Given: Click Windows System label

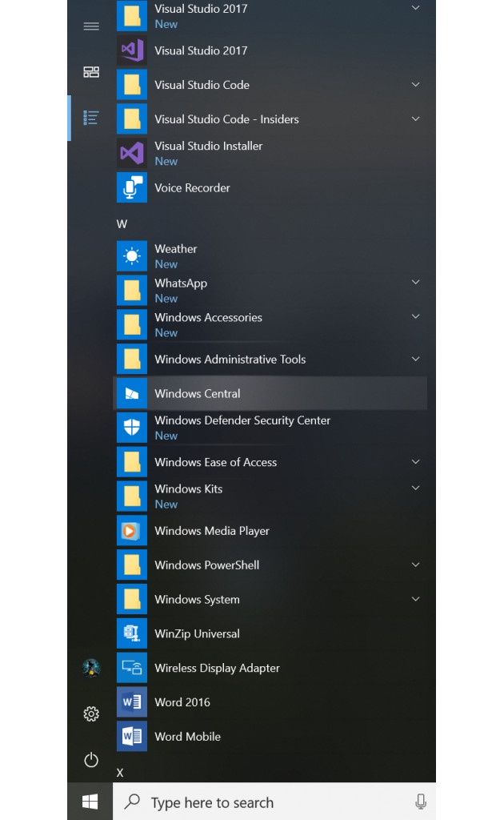Looking at the screenshot, I should (x=198, y=599).
